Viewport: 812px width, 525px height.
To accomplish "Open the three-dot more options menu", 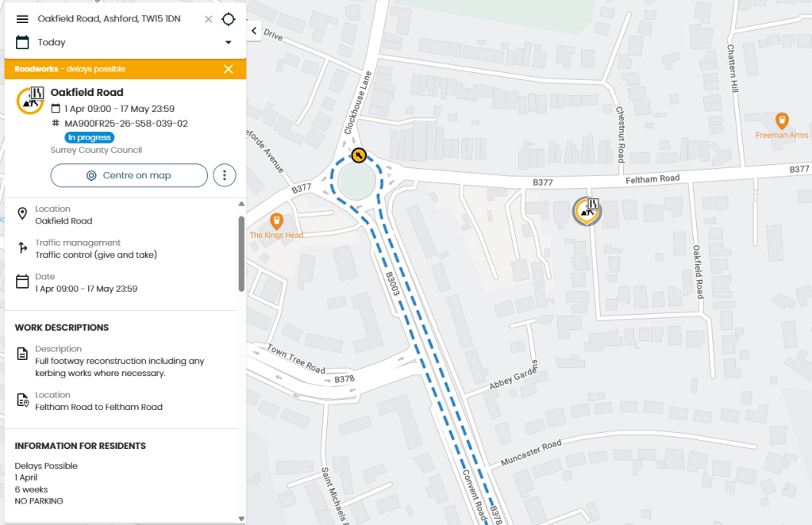I will click(x=225, y=175).
